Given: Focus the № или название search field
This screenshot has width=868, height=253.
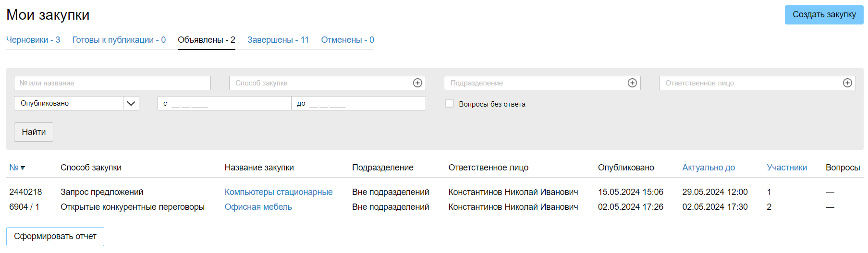Looking at the screenshot, I should tap(112, 83).
